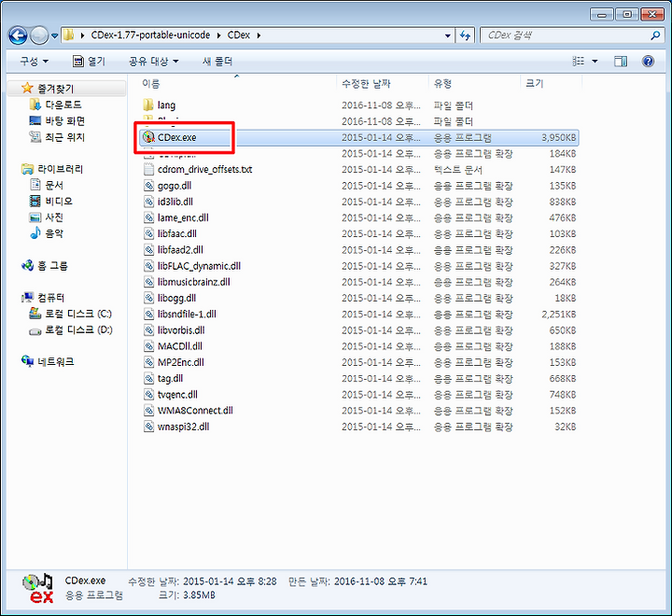Click the Forward navigation arrow button
672x616 pixels.
coord(39,35)
